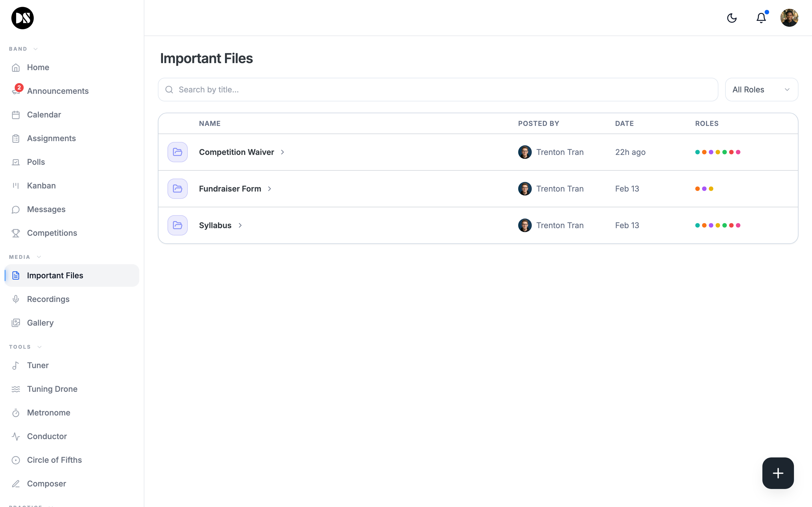Open the All Roles filter dropdown

click(x=761, y=89)
